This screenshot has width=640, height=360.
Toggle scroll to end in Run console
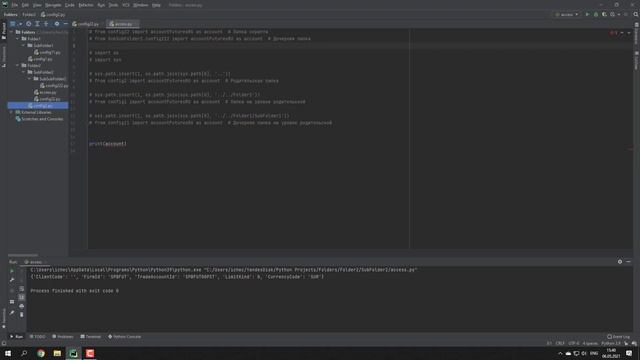(22, 297)
